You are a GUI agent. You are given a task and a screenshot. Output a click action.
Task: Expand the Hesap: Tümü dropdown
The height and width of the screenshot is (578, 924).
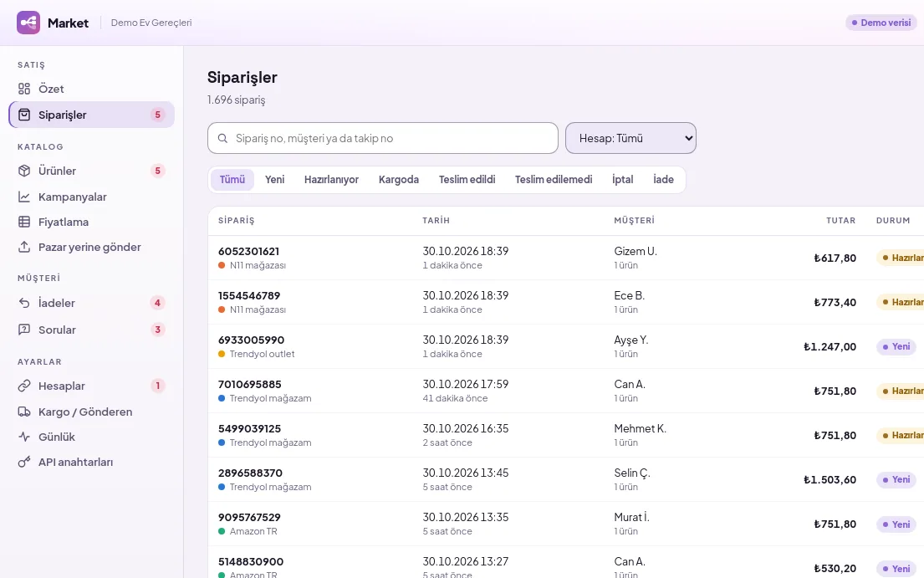(630, 139)
